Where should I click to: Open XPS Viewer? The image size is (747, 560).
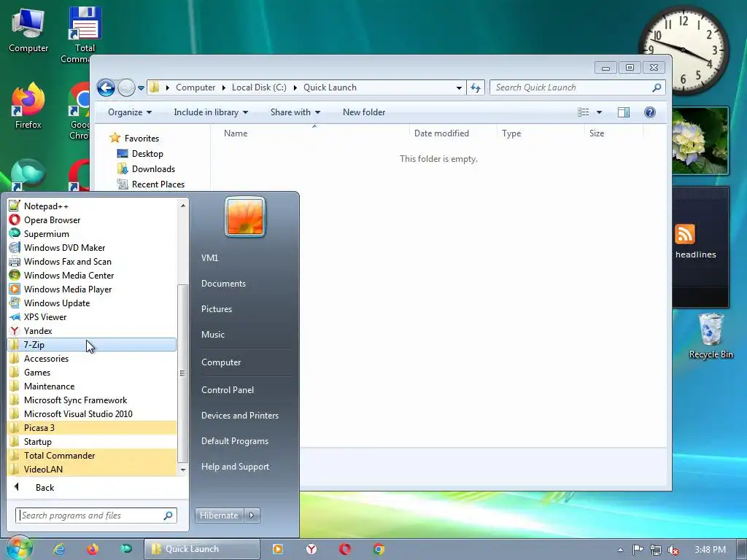point(92,316)
